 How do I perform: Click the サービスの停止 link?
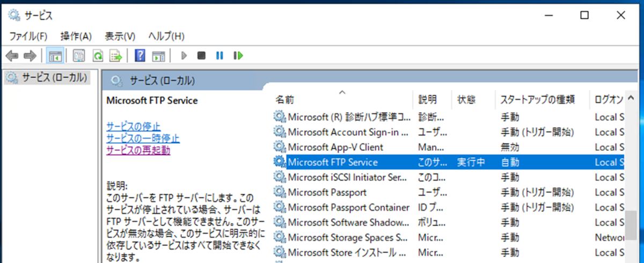click(x=133, y=127)
